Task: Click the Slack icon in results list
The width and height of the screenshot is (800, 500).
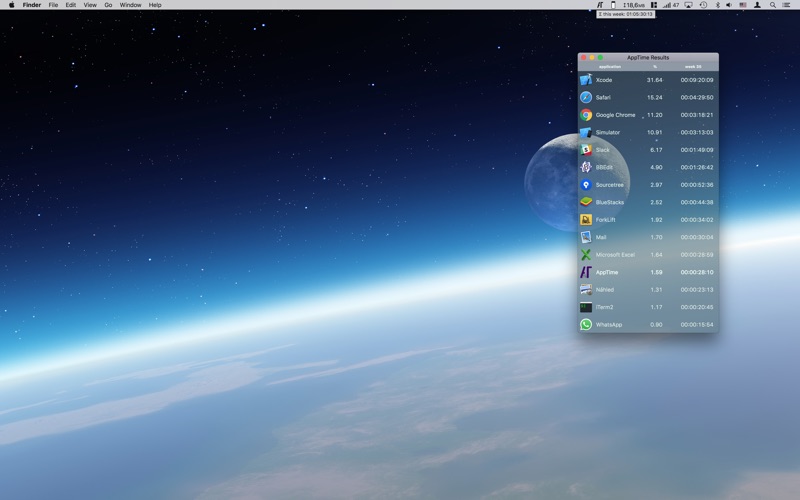Action: pos(586,149)
